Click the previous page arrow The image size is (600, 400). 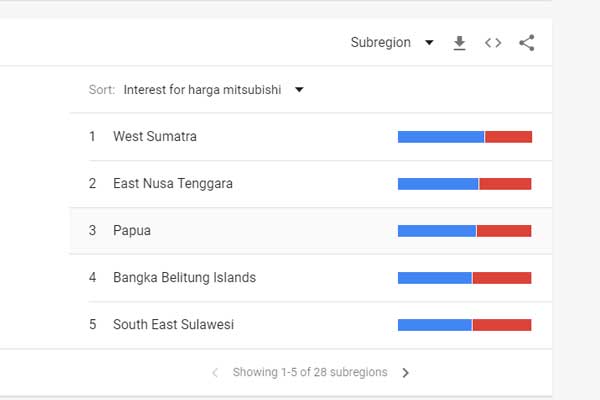pos(215,372)
